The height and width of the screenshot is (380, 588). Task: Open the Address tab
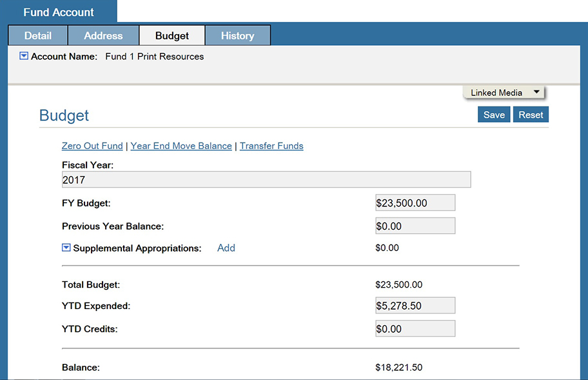103,35
